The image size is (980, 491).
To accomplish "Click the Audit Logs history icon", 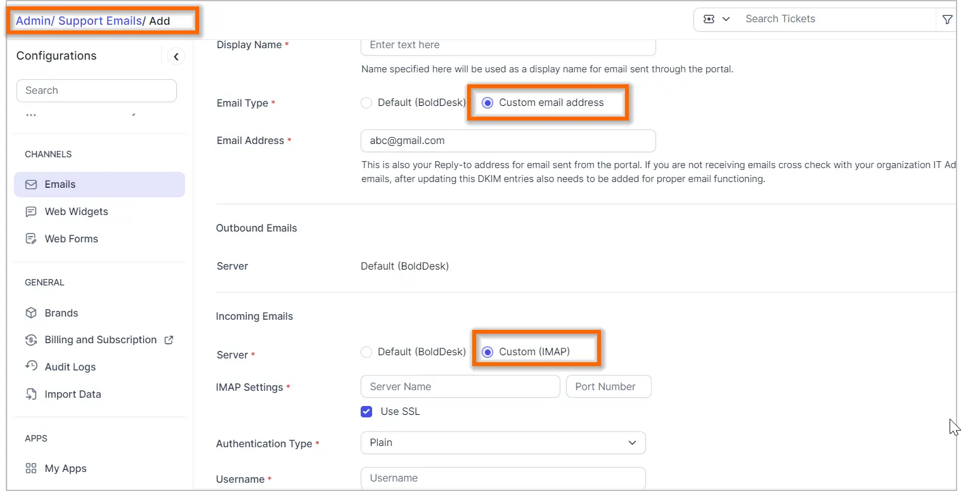I will click(30, 367).
